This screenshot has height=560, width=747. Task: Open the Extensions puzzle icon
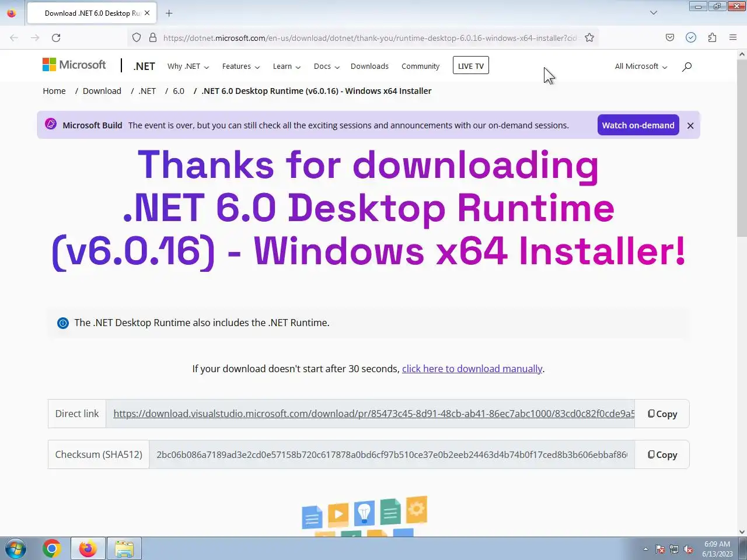click(712, 38)
